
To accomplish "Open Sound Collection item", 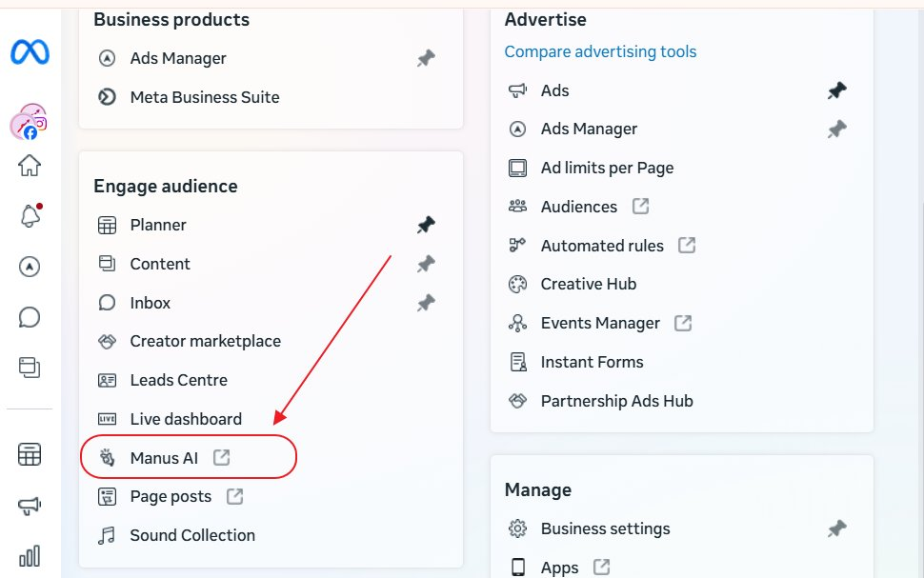I will tap(192, 535).
